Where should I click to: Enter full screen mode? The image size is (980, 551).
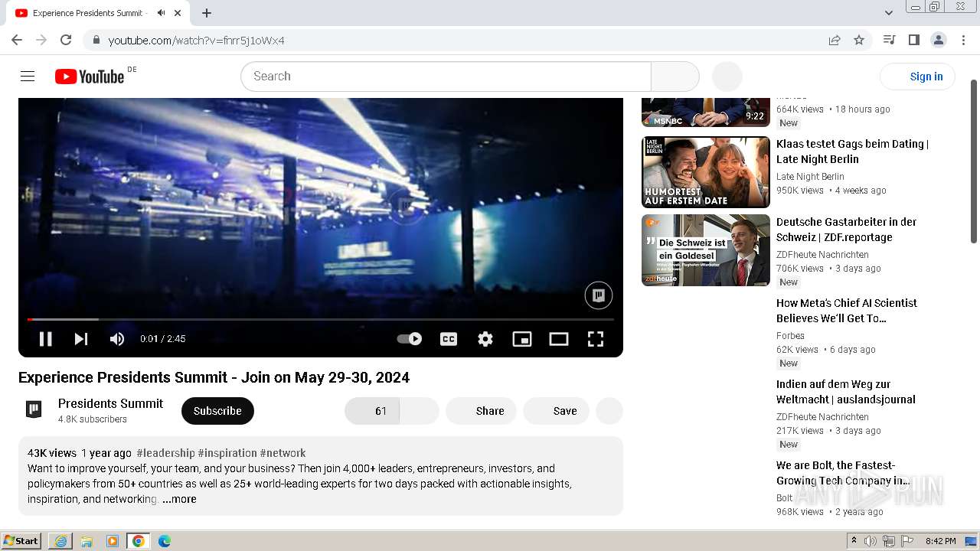pyautogui.click(x=596, y=339)
